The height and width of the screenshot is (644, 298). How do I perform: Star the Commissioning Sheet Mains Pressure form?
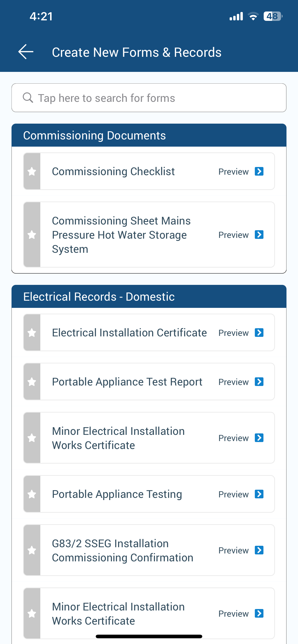tap(32, 235)
